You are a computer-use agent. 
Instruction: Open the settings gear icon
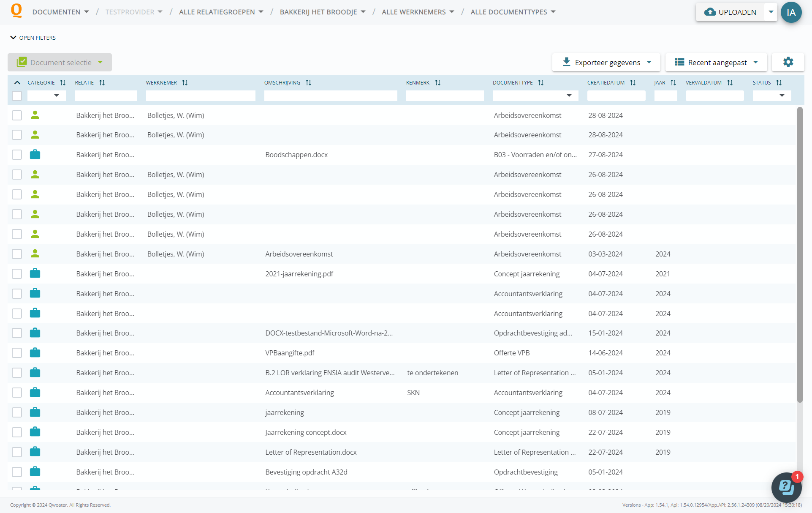pos(788,62)
